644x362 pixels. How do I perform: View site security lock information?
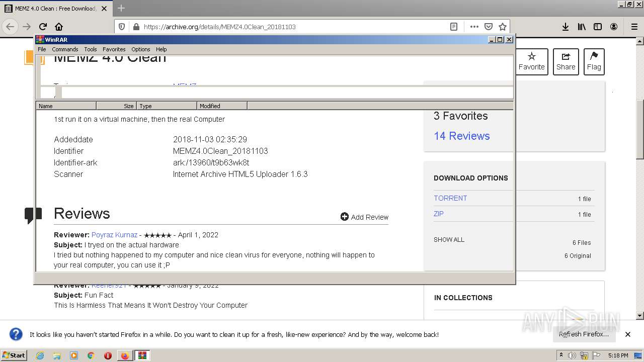point(135,27)
